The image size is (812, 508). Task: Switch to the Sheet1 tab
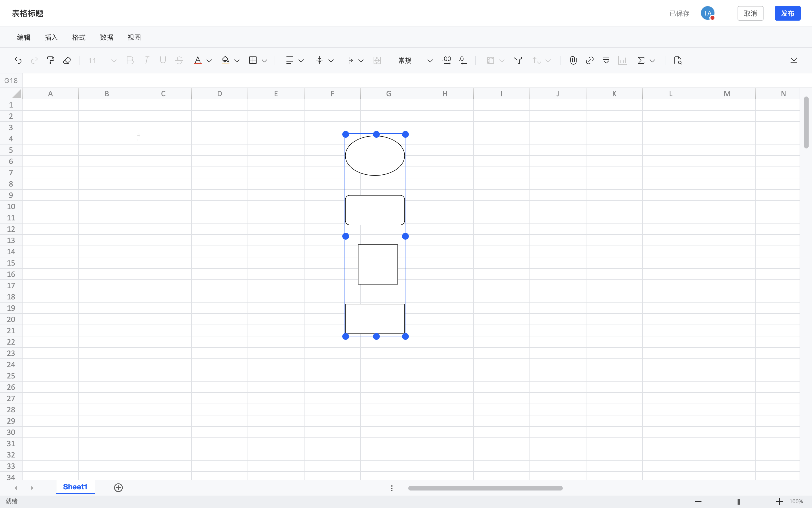coord(75,487)
